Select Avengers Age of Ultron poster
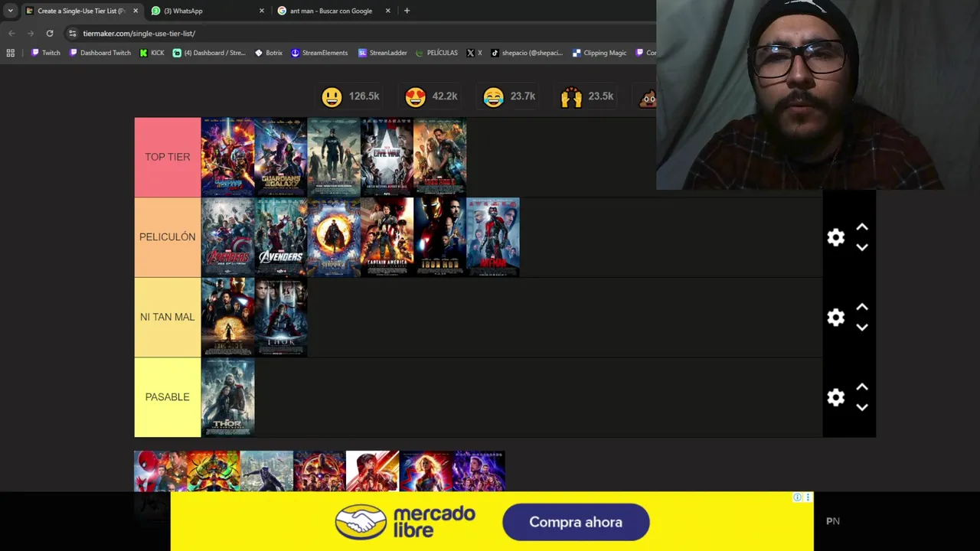The height and width of the screenshot is (551, 980). pos(227,237)
